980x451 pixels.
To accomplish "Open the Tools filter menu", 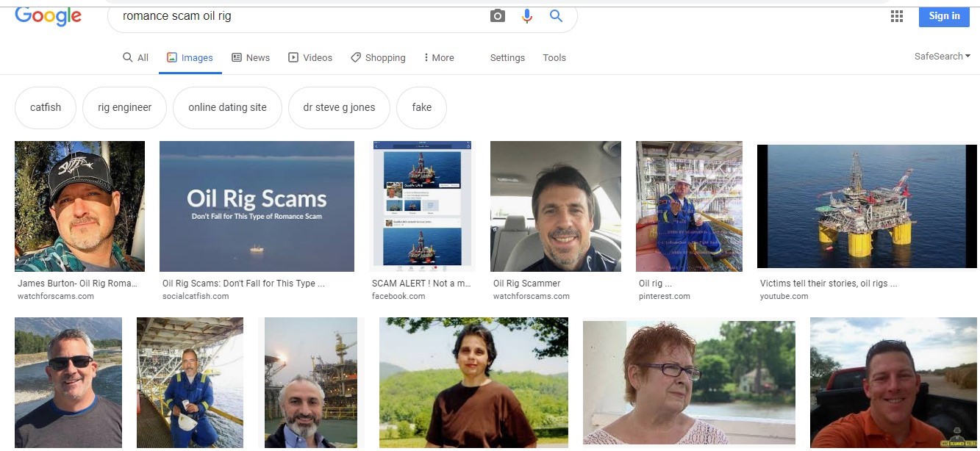I will click(x=554, y=58).
